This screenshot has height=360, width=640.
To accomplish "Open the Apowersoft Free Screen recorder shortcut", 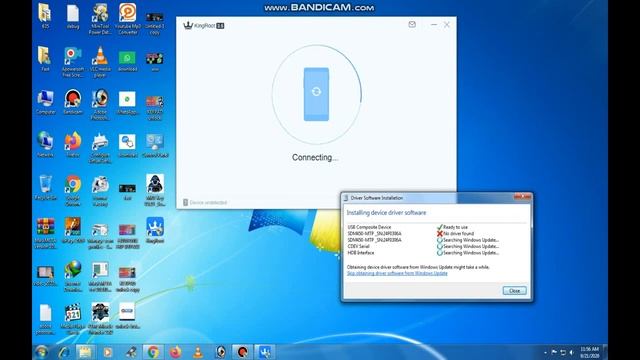I will 73,61.
